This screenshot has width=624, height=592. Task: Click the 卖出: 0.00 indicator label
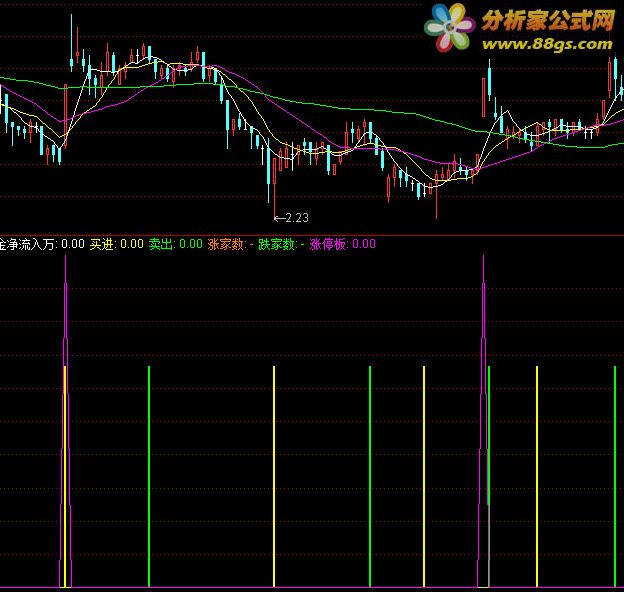click(176, 244)
